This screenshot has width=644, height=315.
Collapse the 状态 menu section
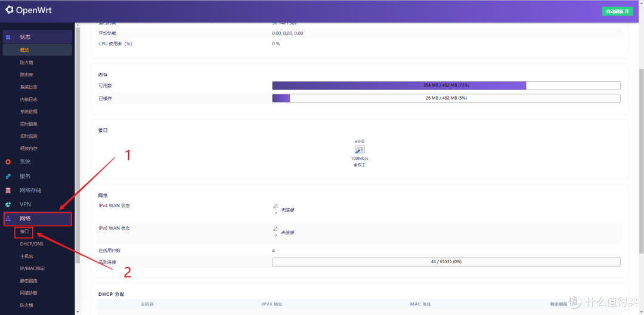[37, 37]
